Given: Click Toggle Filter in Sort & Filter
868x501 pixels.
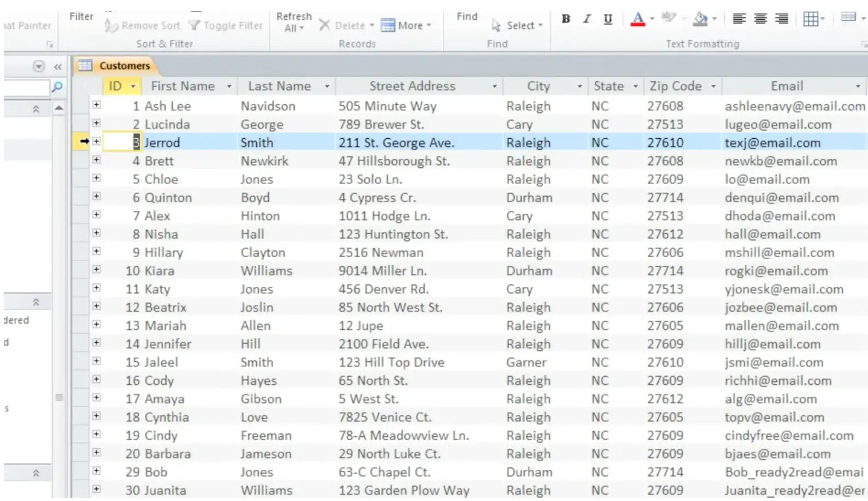Looking at the screenshot, I should 226,26.
